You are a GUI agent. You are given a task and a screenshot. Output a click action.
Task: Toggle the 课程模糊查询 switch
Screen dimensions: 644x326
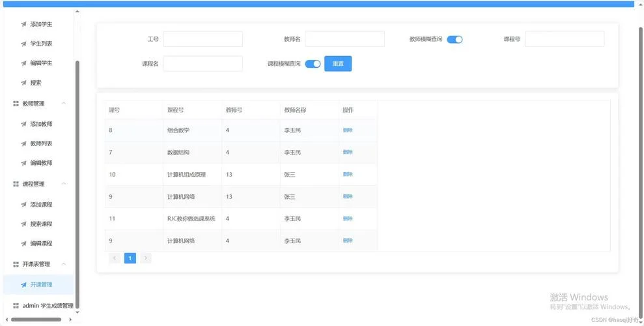point(313,64)
